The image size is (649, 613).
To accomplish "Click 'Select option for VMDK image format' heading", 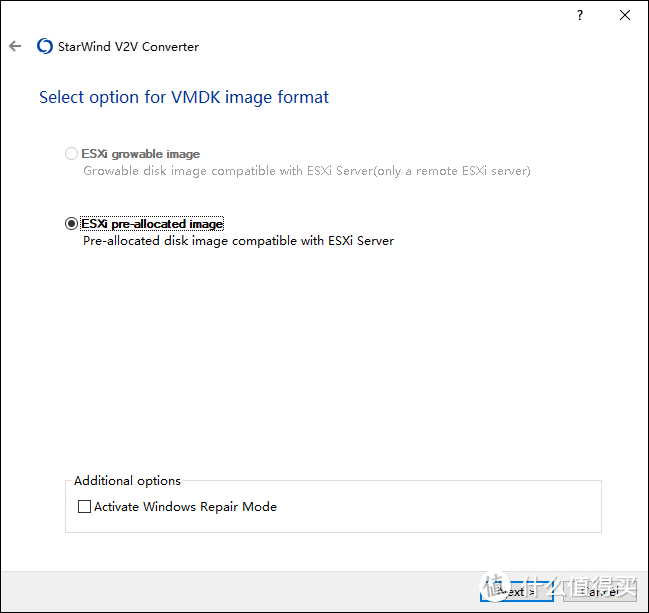I will coord(184,97).
